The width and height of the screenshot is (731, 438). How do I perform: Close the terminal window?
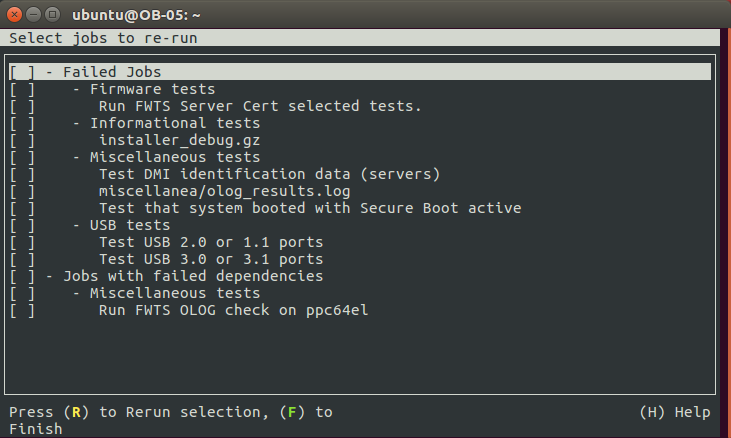point(13,16)
